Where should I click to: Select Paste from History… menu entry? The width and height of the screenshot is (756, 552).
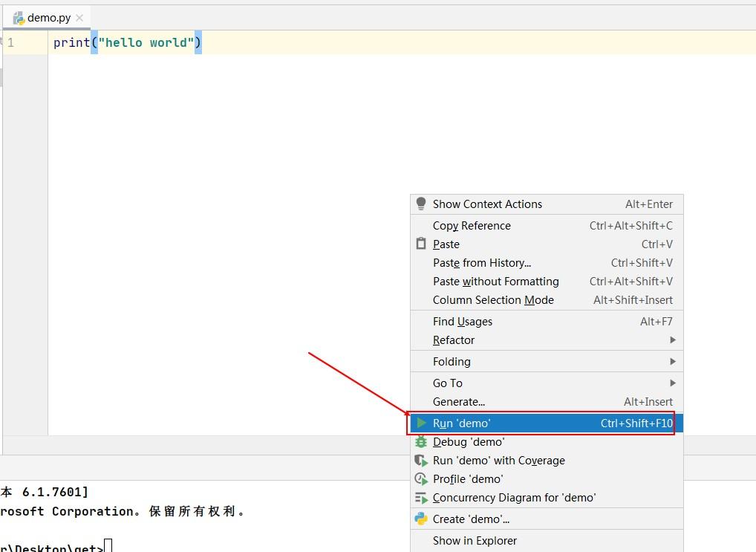coord(547,262)
